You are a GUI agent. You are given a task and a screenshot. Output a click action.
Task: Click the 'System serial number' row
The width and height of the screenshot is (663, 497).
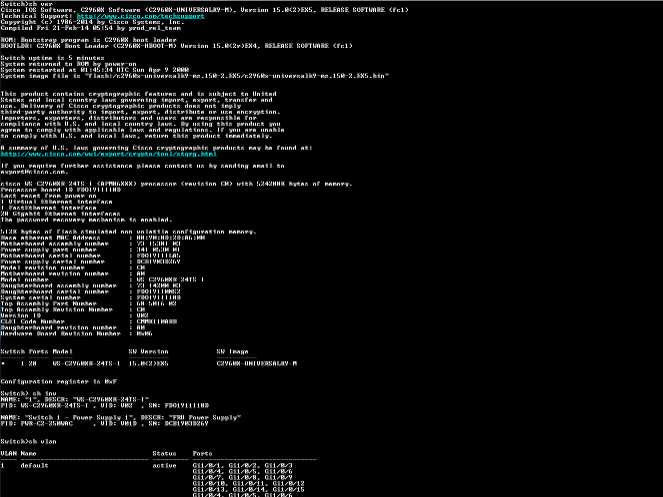tap(90, 297)
